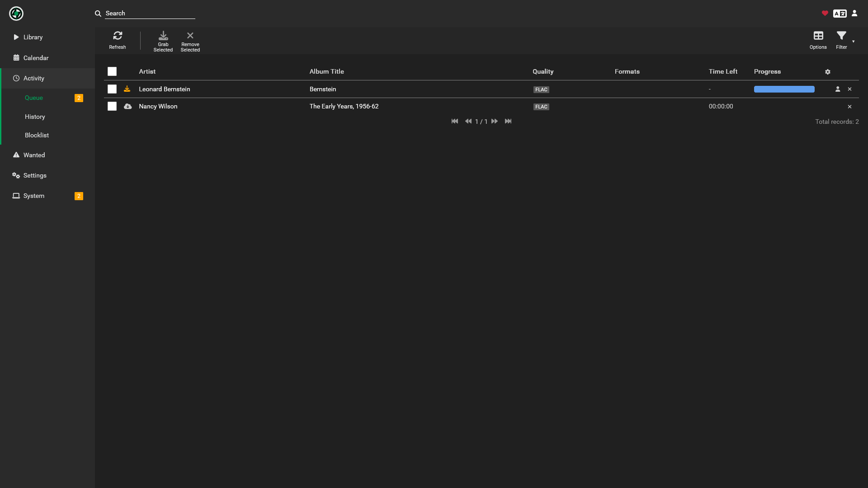Sort by Quality column header

pyautogui.click(x=543, y=71)
